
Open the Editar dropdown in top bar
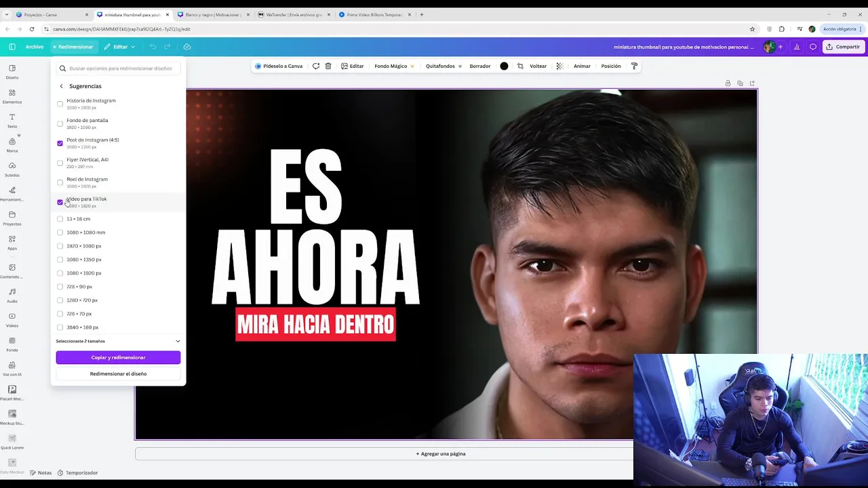[119, 47]
